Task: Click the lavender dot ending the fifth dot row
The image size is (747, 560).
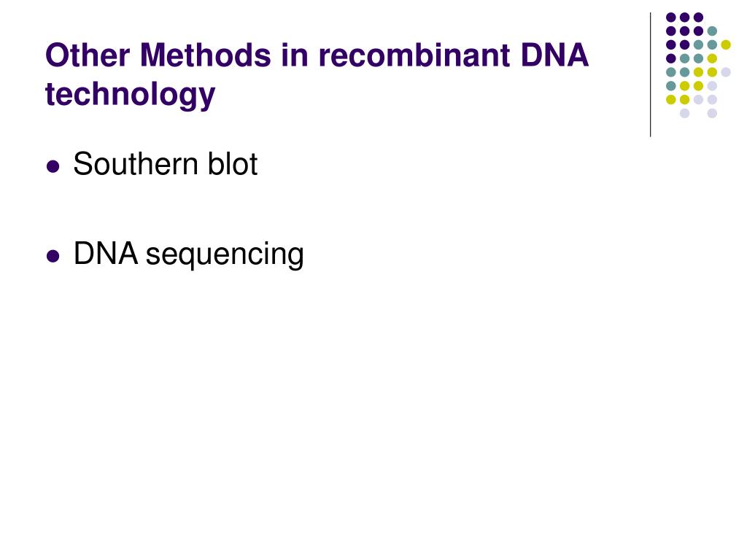Action: point(726,72)
